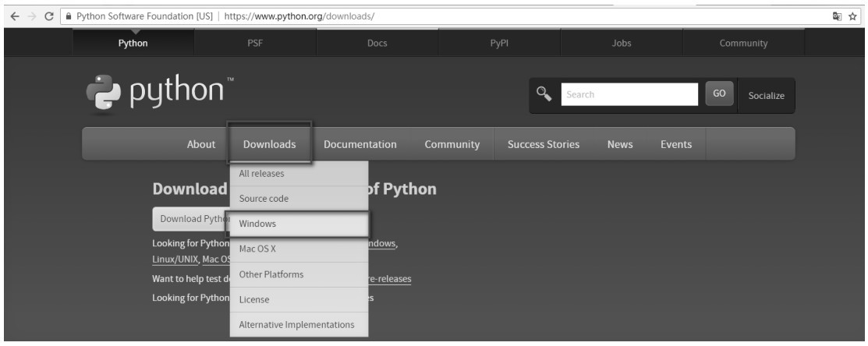
Task: Click the address bar URL
Action: (x=299, y=16)
